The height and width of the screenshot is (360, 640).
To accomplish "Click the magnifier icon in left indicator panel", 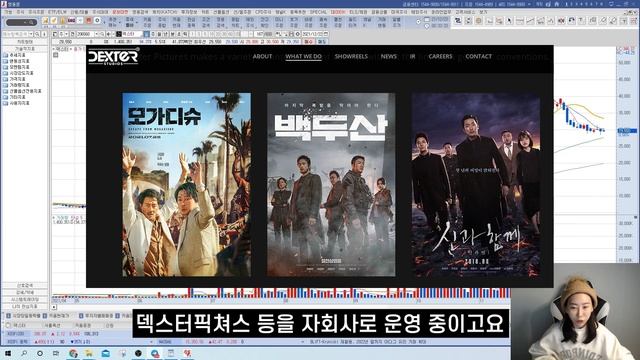I will pyautogui.click(x=37, y=34).
